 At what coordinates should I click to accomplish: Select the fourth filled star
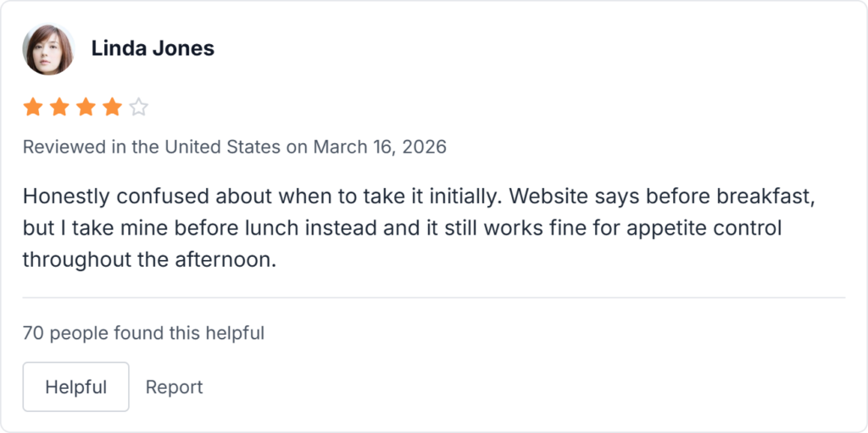[x=112, y=108]
